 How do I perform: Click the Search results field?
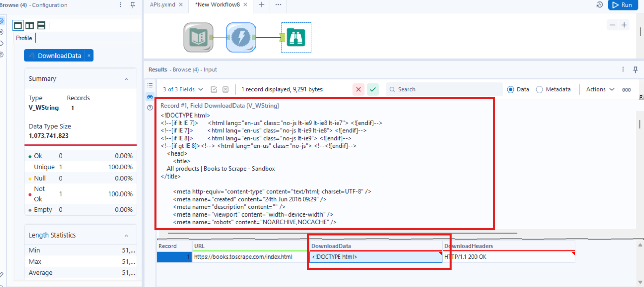tap(444, 89)
